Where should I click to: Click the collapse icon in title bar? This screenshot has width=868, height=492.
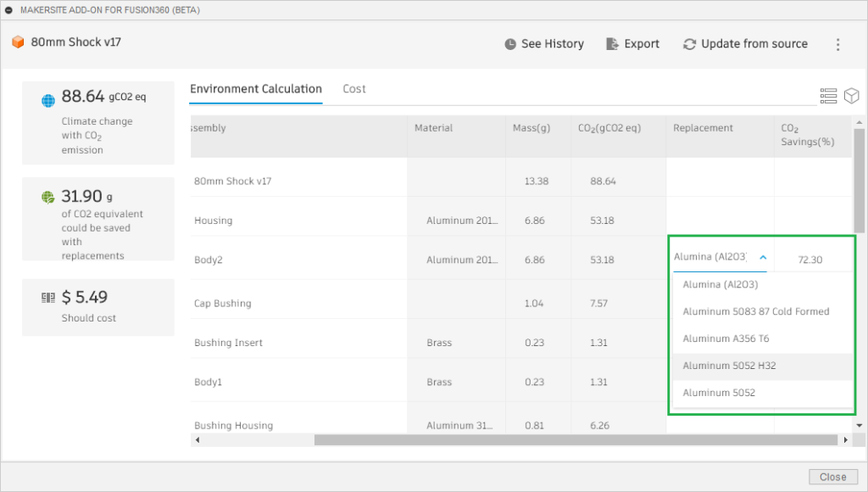[x=8, y=10]
